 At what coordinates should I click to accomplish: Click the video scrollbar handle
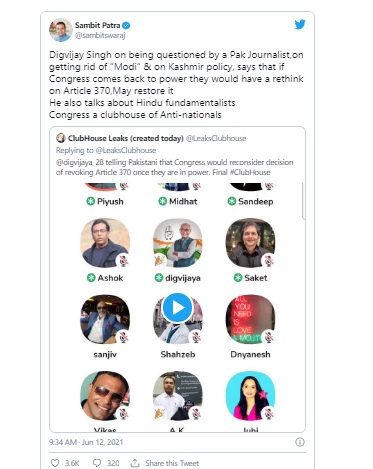click(x=303, y=201)
